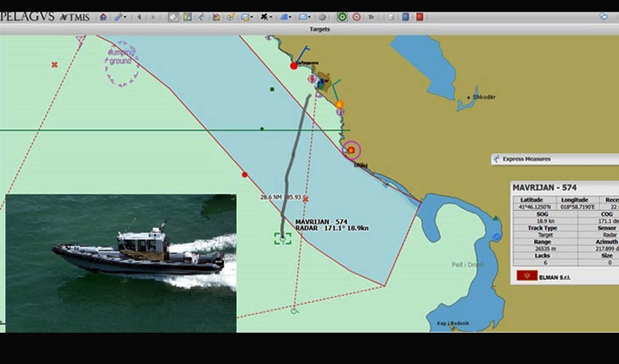Click the Latitude value field

(x=529, y=207)
